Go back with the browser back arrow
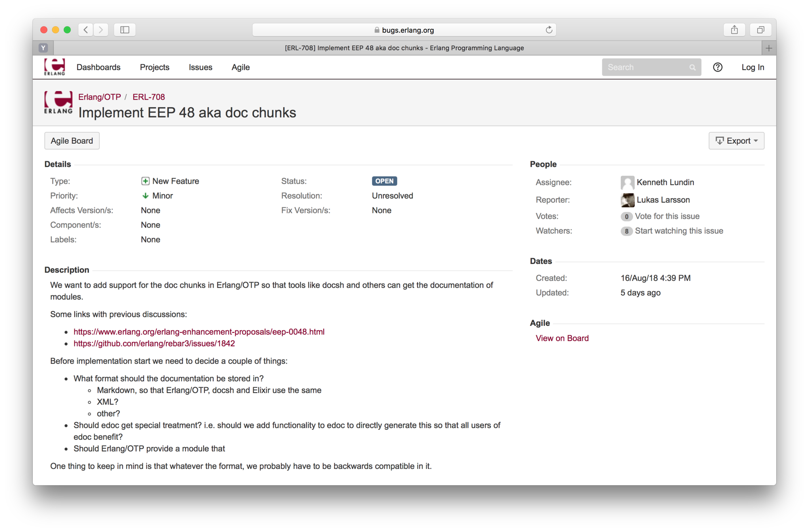Viewport: 809px width, 532px height. pyautogui.click(x=86, y=30)
